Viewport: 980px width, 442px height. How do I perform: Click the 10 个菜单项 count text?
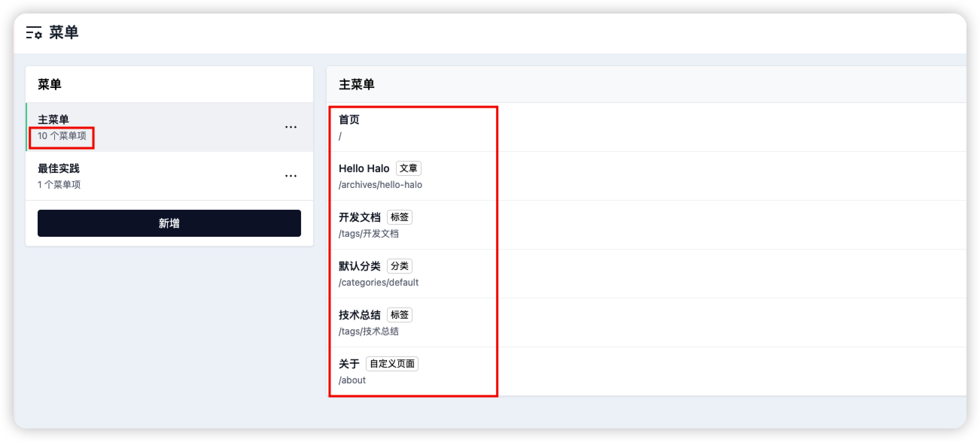[x=62, y=137]
